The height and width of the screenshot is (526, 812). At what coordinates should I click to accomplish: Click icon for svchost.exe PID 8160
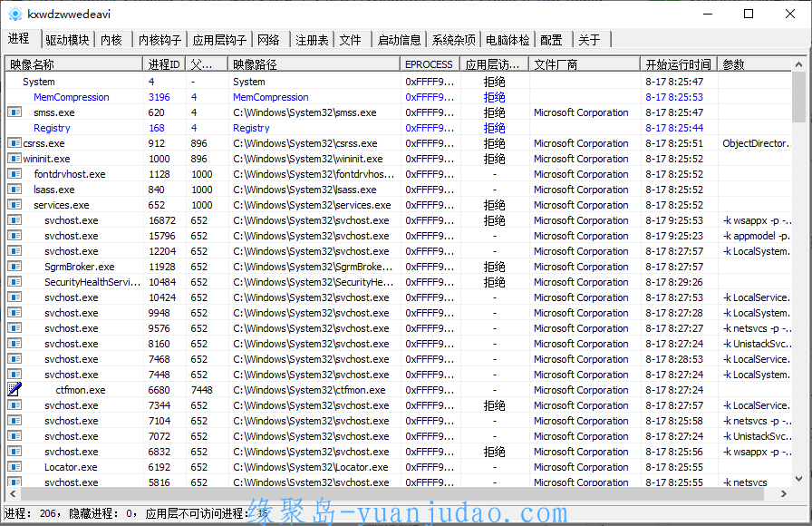(x=14, y=343)
